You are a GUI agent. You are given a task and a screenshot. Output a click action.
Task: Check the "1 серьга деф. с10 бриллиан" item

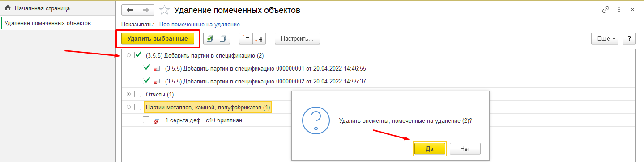point(146,120)
